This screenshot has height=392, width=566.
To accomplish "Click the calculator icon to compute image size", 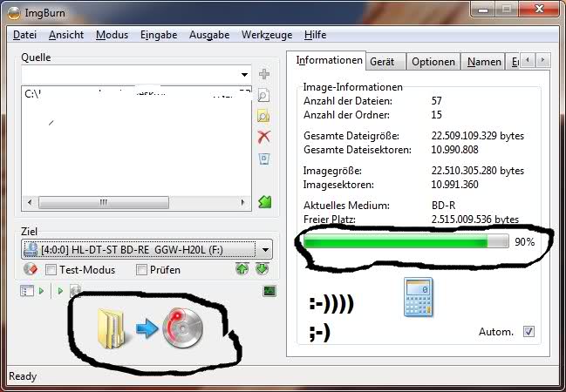I will coord(419,298).
